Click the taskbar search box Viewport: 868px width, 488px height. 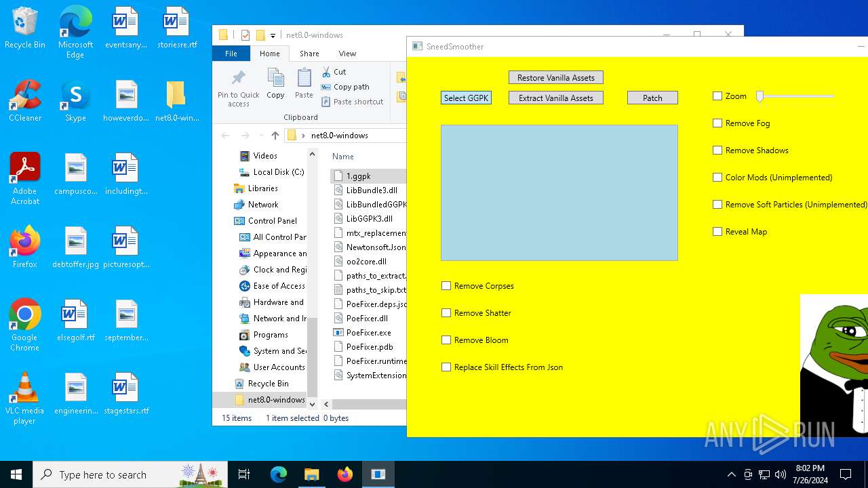[x=130, y=474]
